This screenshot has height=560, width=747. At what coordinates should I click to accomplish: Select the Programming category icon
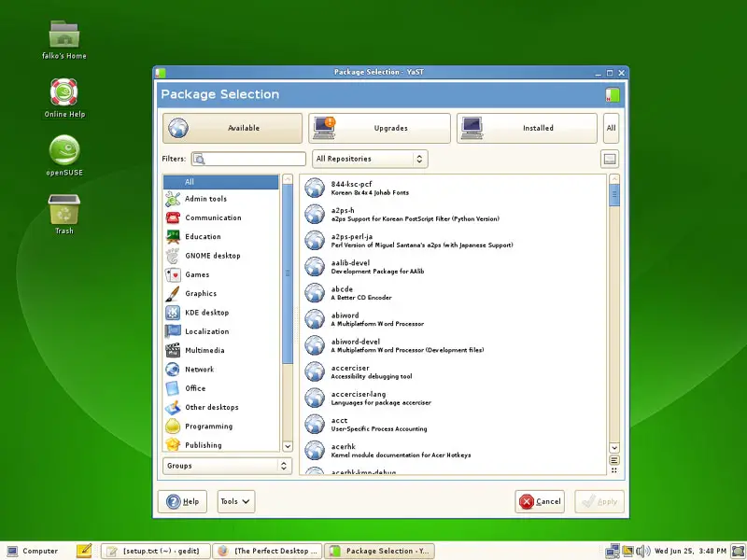pos(173,427)
